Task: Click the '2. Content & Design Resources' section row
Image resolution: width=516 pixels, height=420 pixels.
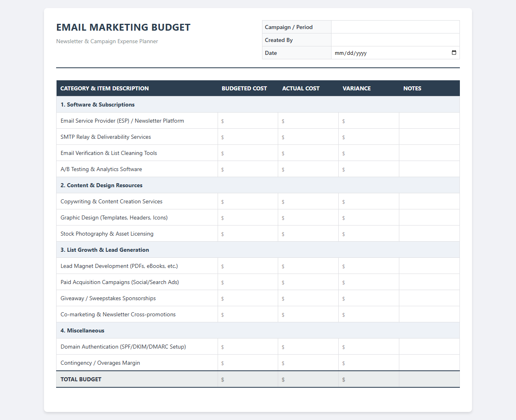Action: (x=258, y=185)
